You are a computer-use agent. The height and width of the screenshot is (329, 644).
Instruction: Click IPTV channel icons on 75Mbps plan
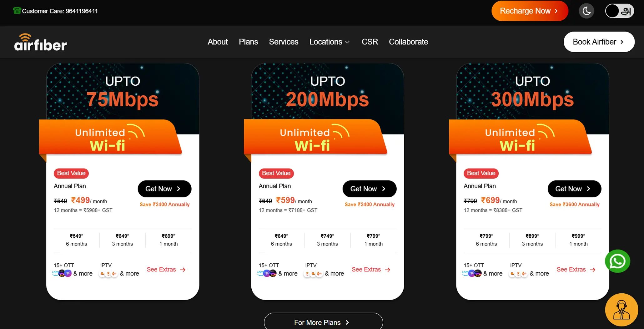point(108,274)
